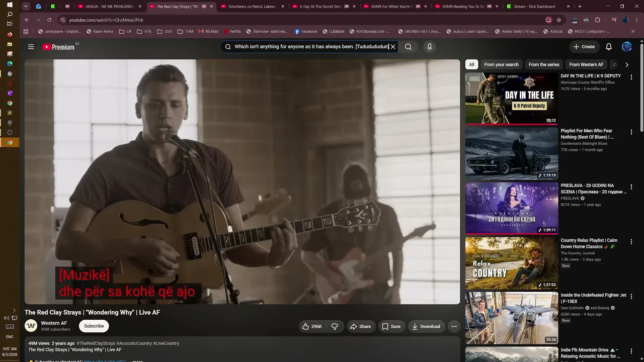Open options for Country Relax Playlist video

click(631, 241)
